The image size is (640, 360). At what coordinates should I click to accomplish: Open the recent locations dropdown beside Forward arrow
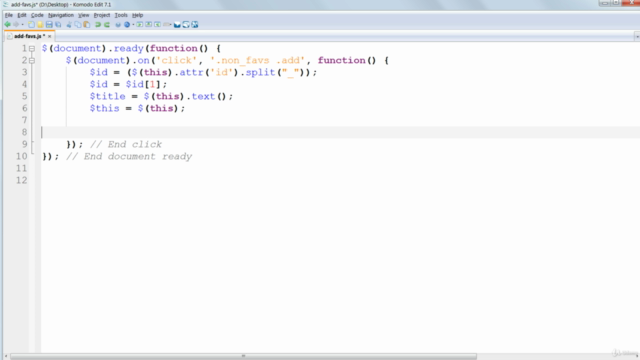point(22,25)
